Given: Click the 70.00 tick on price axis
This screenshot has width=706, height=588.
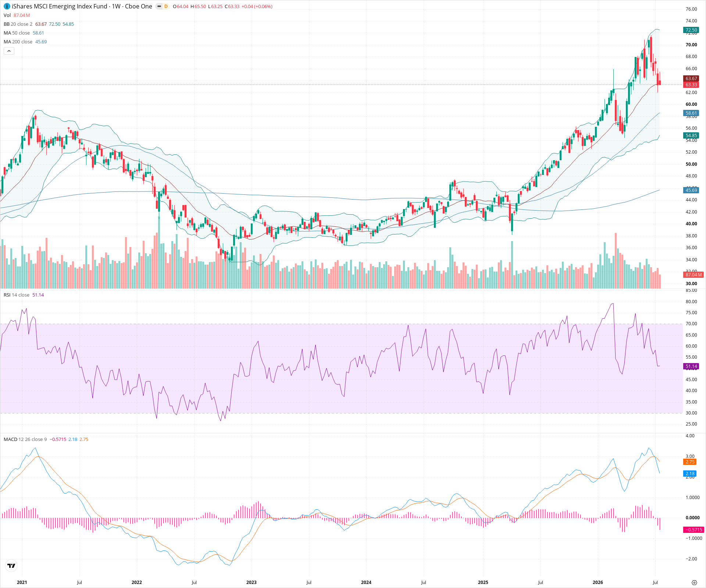Looking at the screenshot, I should pyautogui.click(x=691, y=45).
